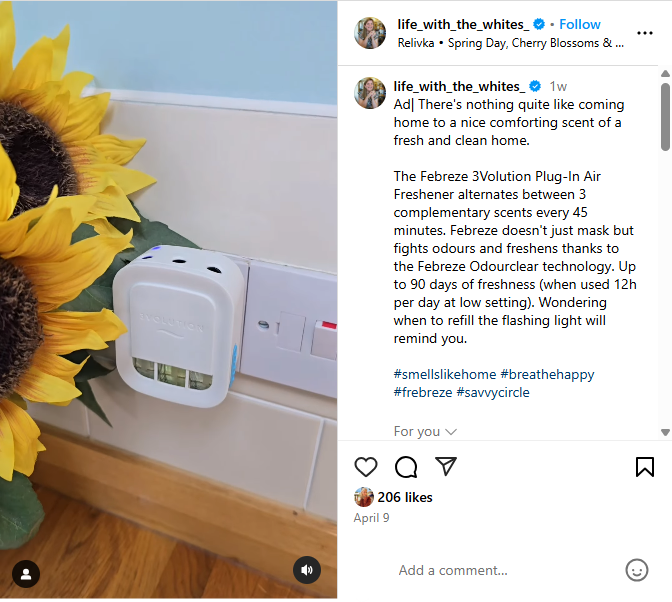Like the post with the heart icon

(366, 467)
